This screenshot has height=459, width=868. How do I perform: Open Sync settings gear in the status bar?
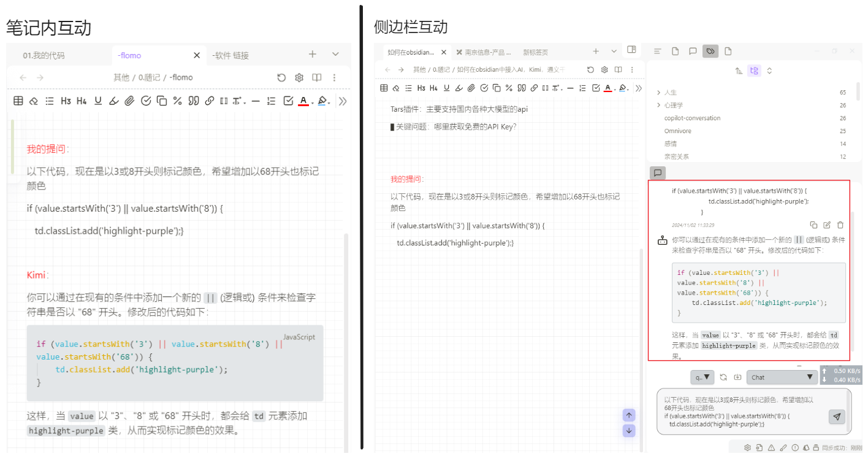click(748, 448)
